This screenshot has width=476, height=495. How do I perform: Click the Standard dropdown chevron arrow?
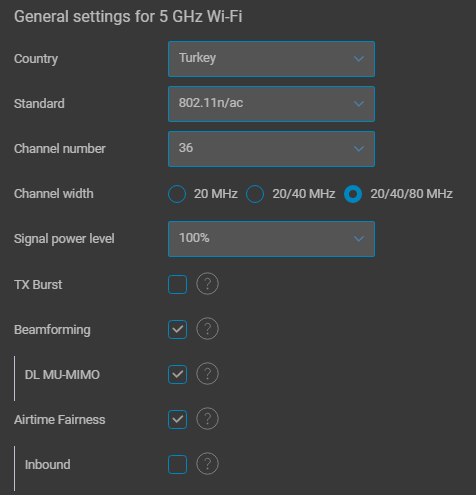click(359, 104)
